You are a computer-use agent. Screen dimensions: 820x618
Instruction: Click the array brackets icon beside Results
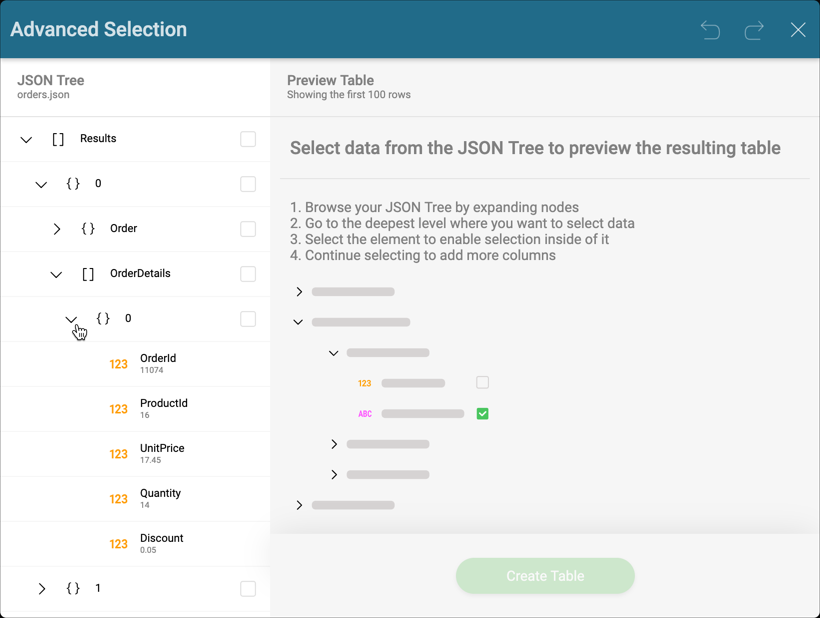coord(58,139)
